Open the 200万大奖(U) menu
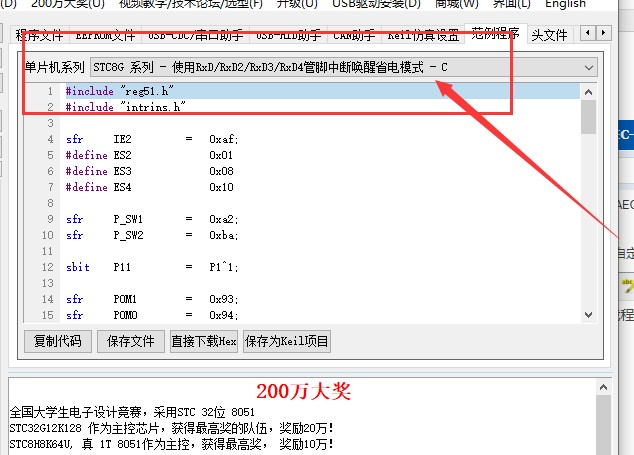Viewport: 634px width, 455px height. tap(68, 4)
